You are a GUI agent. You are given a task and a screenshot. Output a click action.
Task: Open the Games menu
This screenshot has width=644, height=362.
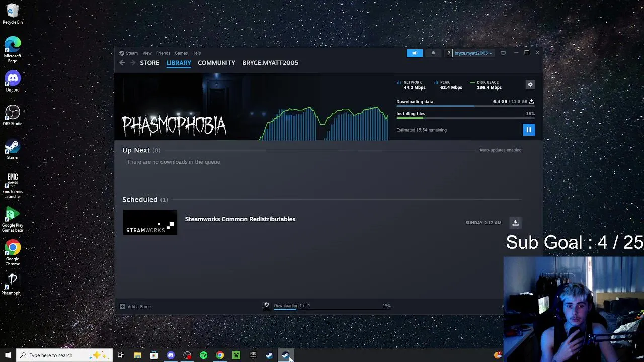pyautogui.click(x=181, y=53)
